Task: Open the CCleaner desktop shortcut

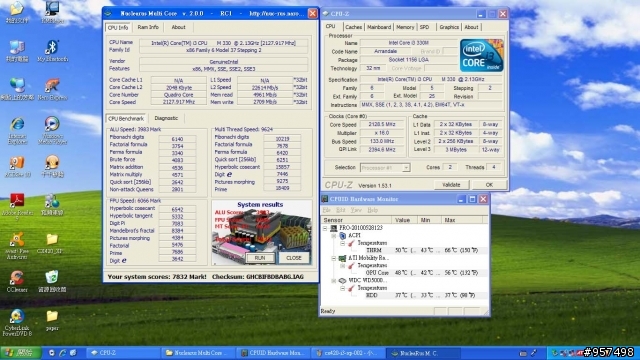Action: coord(17,281)
